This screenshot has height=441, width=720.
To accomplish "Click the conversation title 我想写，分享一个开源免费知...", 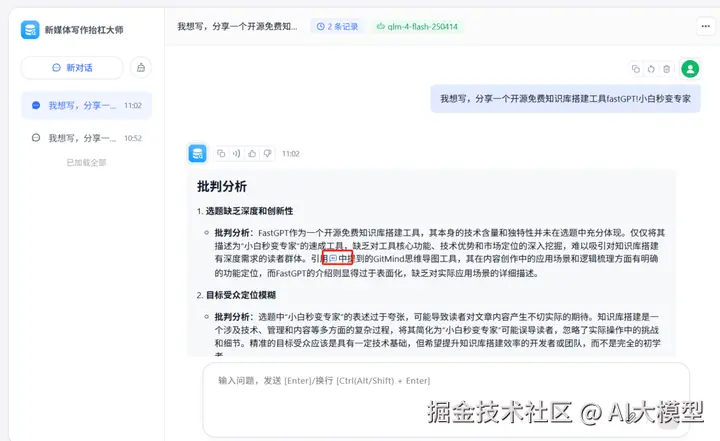I will [x=237, y=27].
